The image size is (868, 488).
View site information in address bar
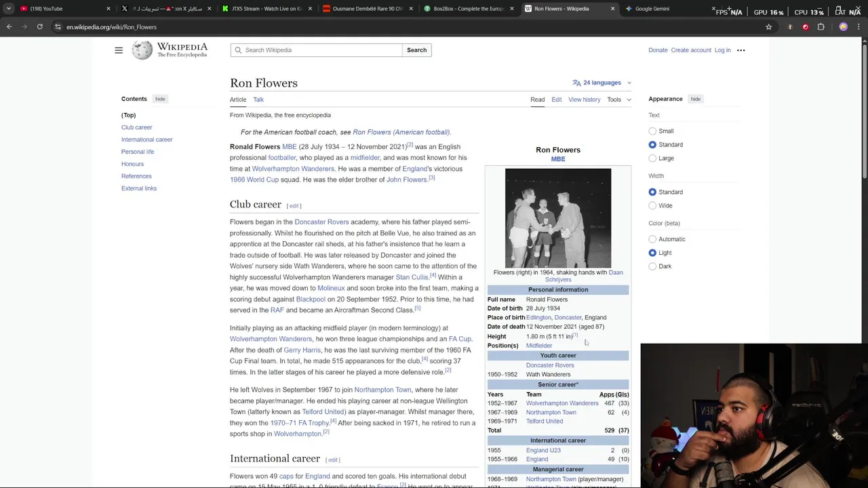coord(58,27)
